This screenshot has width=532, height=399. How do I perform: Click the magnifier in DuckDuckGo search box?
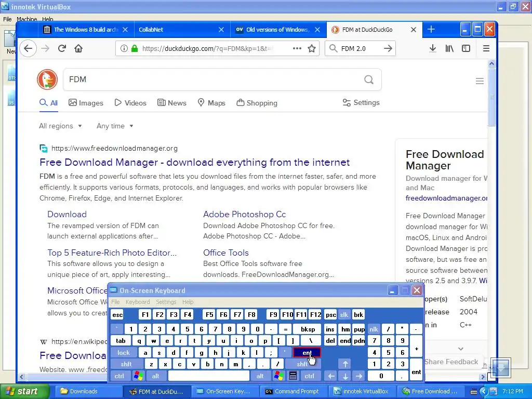tap(368, 79)
